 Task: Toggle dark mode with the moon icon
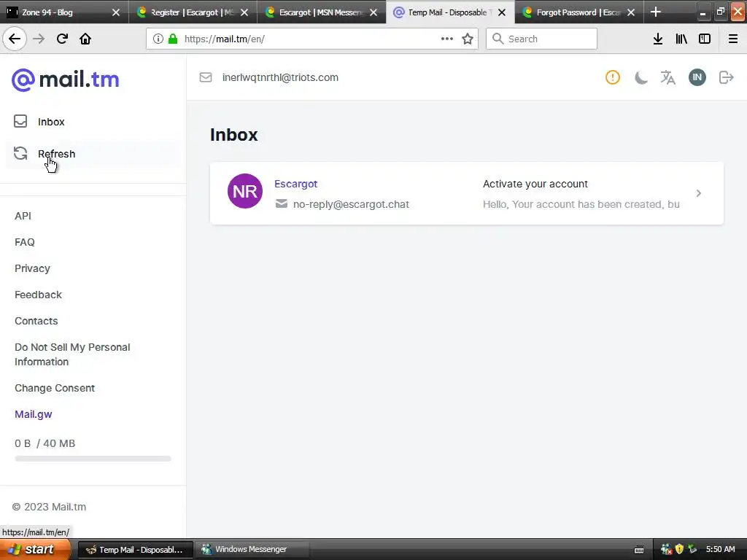[x=640, y=77]
